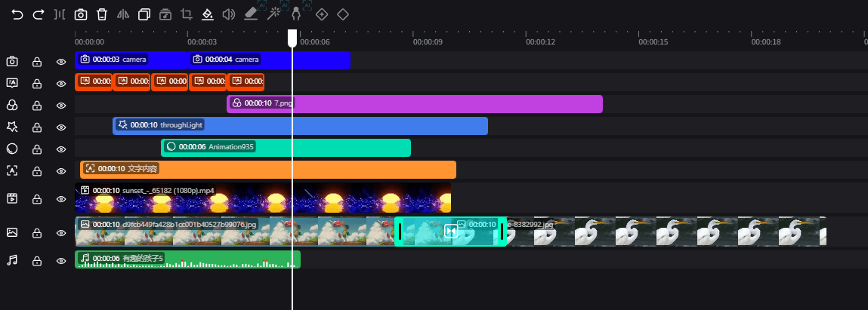Hide the video track using eye icon
The height and width of the screenshot is (310, 868).
61,199
